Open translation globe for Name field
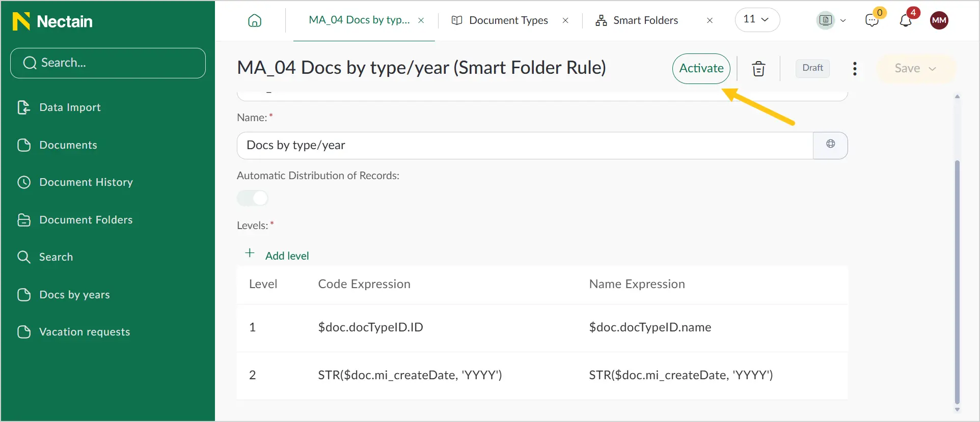This screenshot has width=980, height=422. point(831,145)
